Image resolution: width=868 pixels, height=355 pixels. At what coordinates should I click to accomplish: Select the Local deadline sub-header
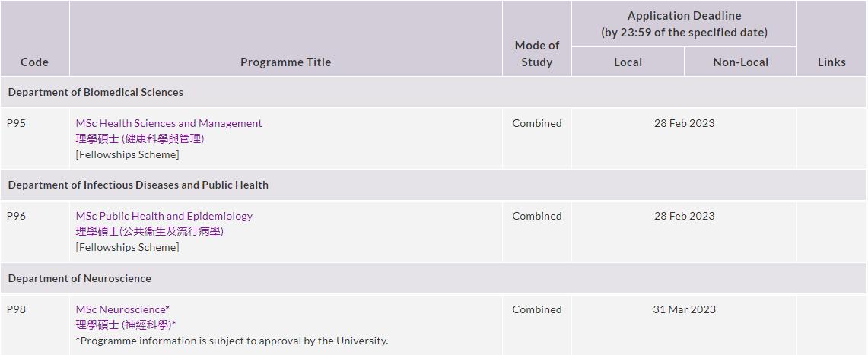coord(628,62)
